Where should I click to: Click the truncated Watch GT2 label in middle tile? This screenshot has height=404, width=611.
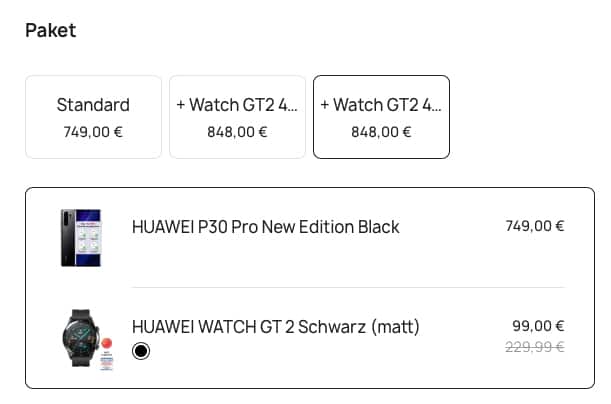point(237,105)
